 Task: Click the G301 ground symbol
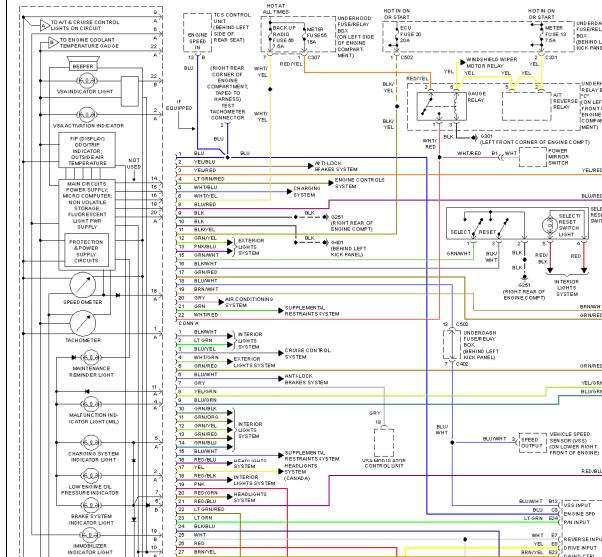[475, 137]
